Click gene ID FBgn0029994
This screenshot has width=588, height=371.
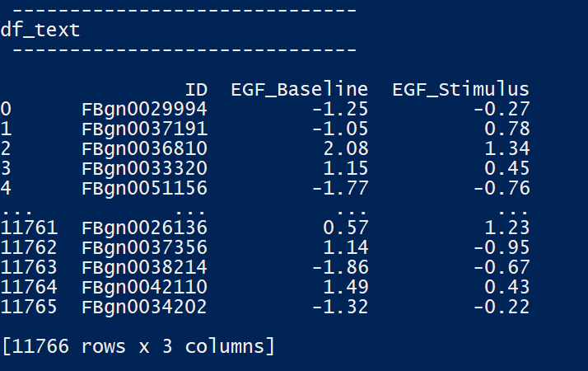pyautogui.click(x=144, y=110)
